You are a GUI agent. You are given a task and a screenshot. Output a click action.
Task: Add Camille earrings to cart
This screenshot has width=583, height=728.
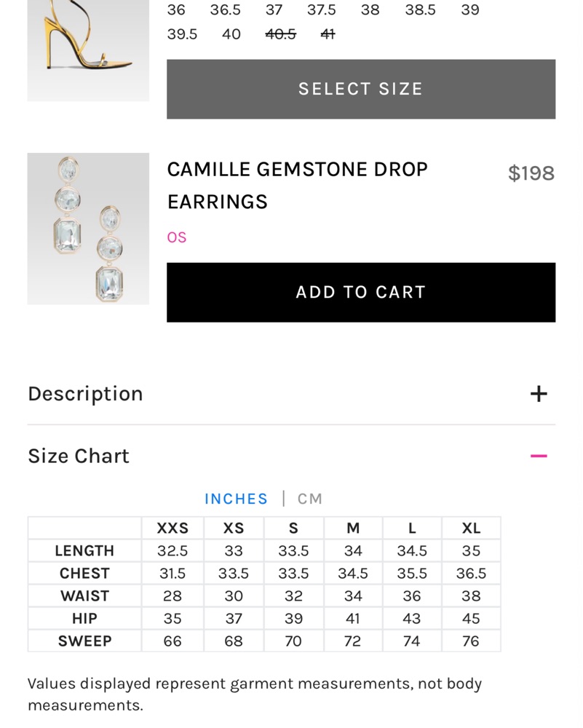click(360, 292)
